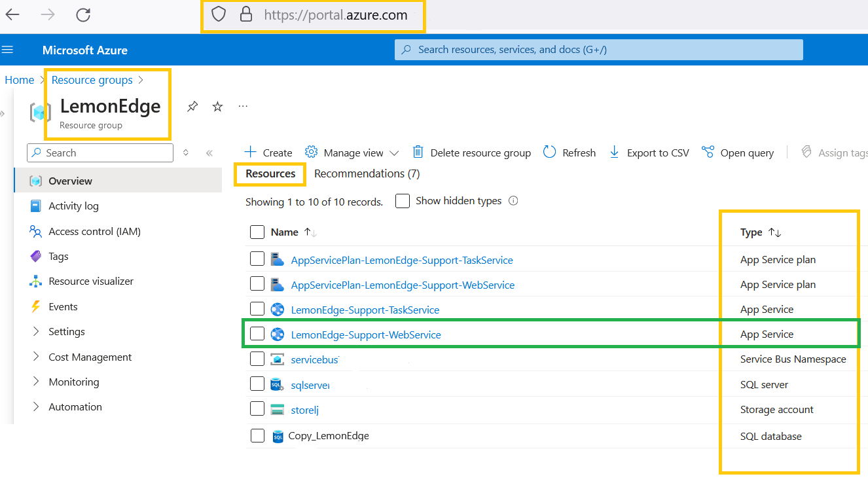Favorite LemonEdge with the star icon
868x487 pixels.
pyautogui.click(x=217, y=106)
